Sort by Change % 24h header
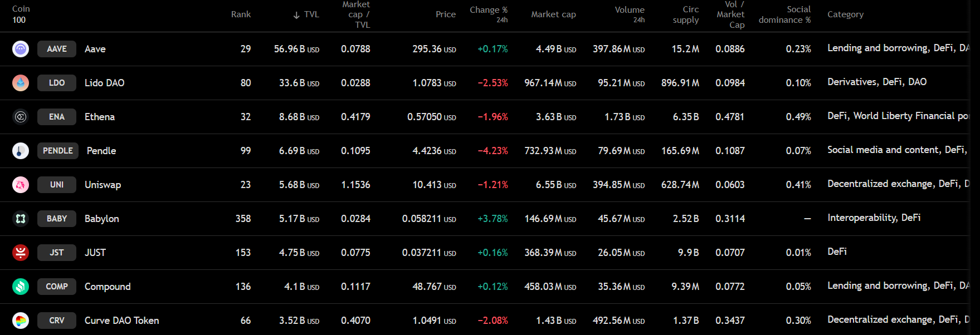Screen dimensions: 980x335 click(489, 14)
